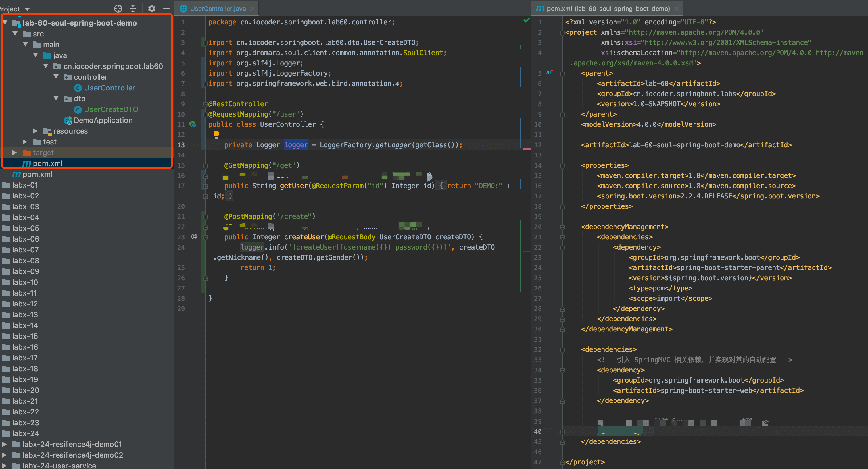Click red error stripe mark beside line 13

[526, 149]
